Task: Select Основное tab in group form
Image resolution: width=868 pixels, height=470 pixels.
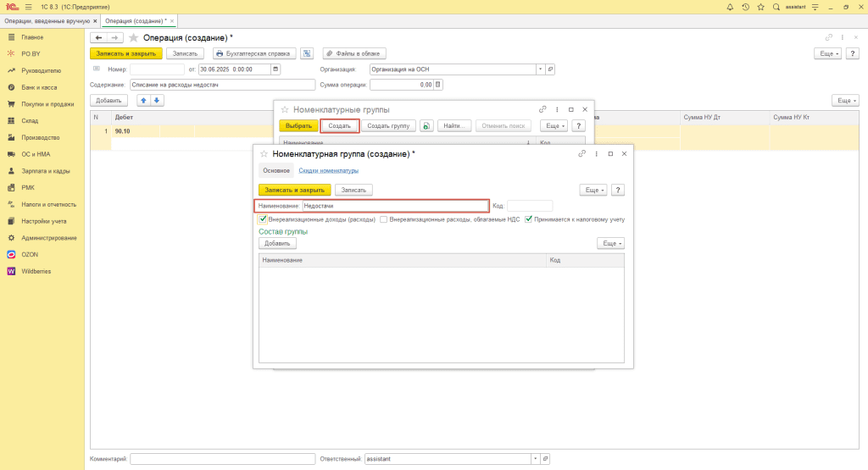Action: click(x=276, y=170)
